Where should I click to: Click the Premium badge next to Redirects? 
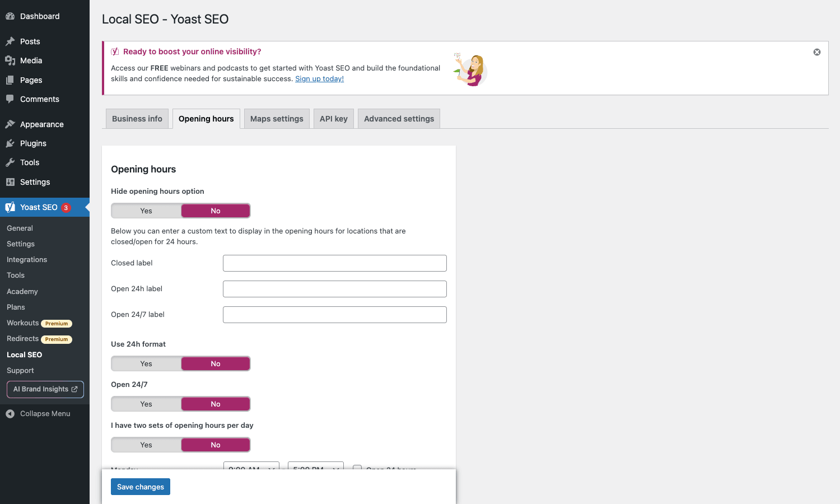click(x=57, y=339)
